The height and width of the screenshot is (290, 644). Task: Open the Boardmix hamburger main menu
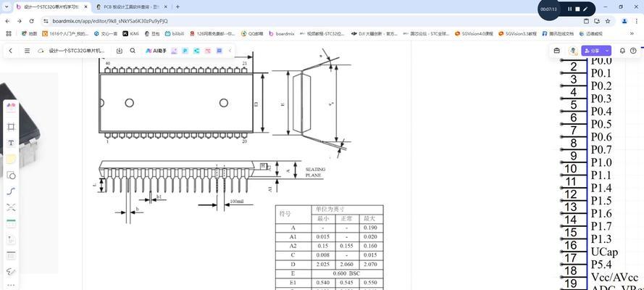[x=27, y=51]
